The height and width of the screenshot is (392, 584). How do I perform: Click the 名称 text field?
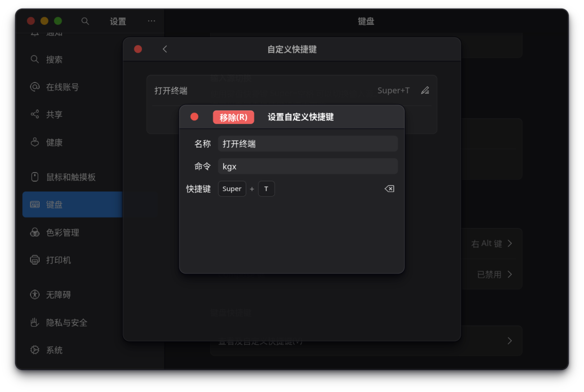pyautogui.click(x=308, y=144)
